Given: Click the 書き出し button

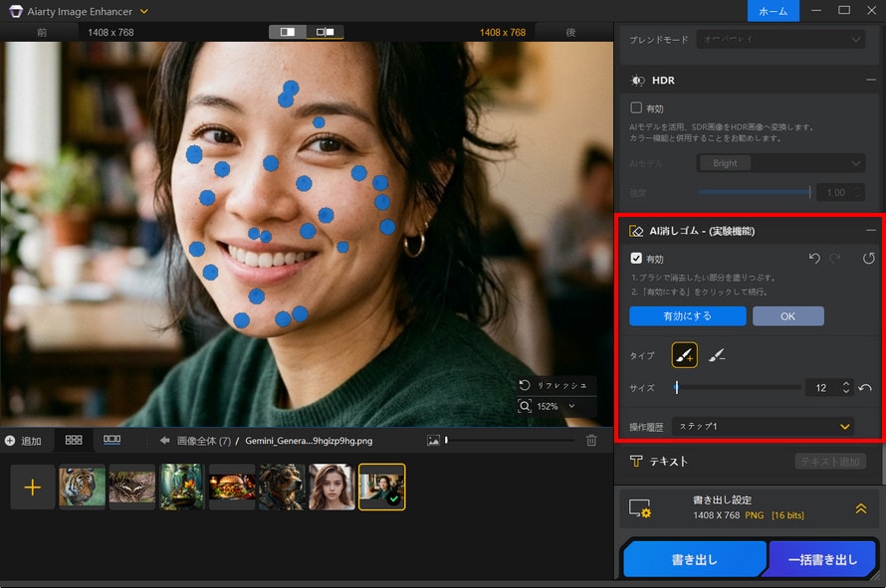Looking at the screenshot, I should click(x=694, y=559).
